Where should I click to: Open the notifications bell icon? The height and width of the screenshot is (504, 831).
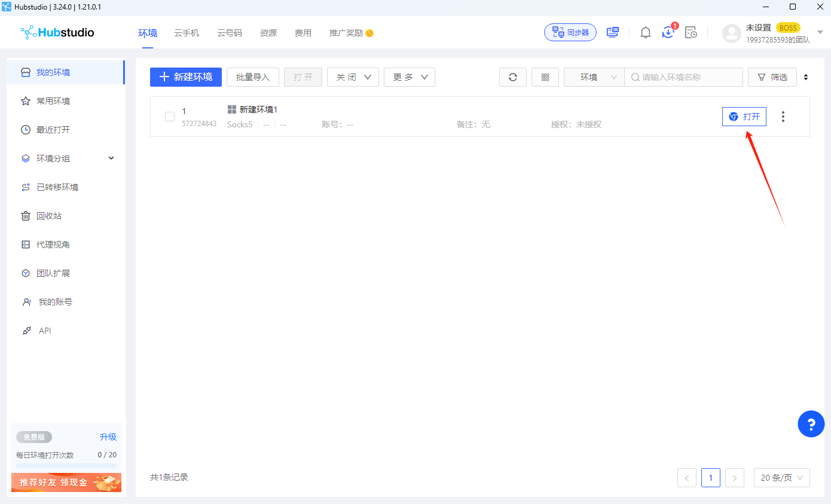646,32
